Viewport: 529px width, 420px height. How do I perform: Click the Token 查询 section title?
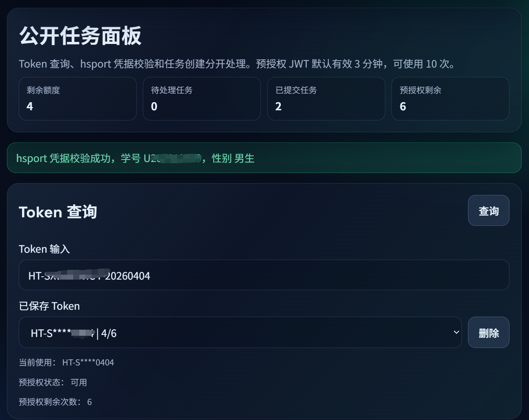point(58,212)
